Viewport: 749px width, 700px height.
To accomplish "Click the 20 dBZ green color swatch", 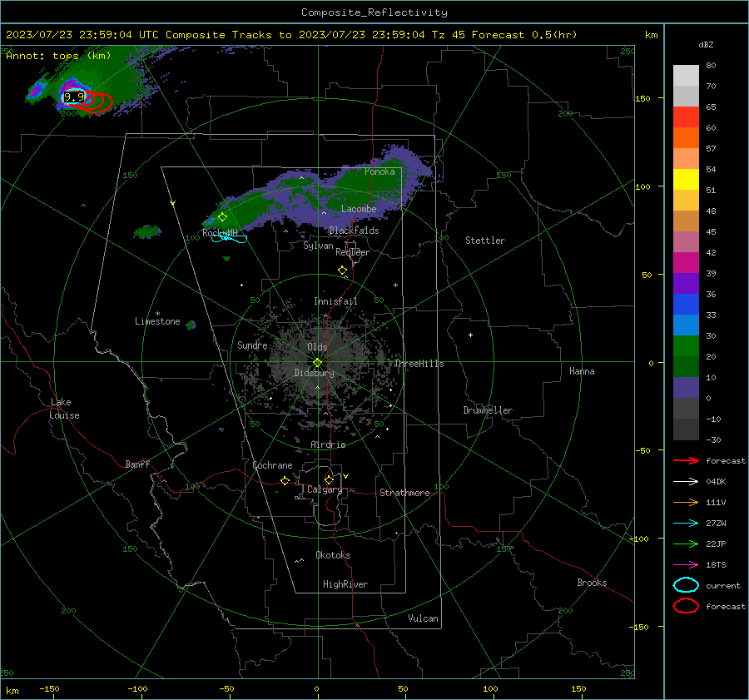I will (686, 346).
